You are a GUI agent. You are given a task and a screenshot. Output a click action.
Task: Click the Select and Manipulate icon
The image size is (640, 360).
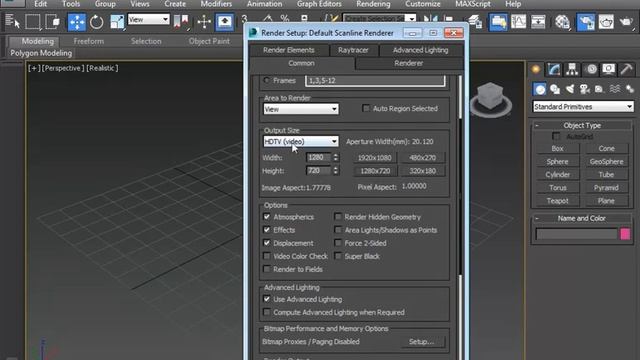pyautogui.click(x=204, y=21)
